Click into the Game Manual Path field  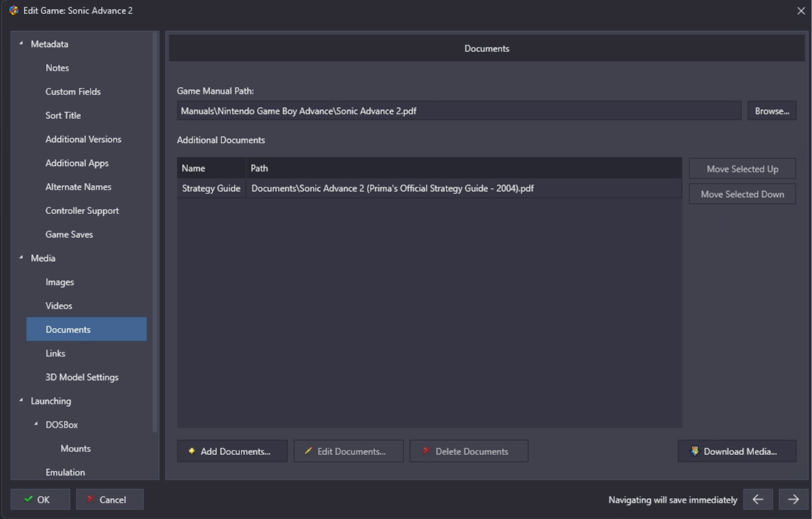(x=459, y=111)
